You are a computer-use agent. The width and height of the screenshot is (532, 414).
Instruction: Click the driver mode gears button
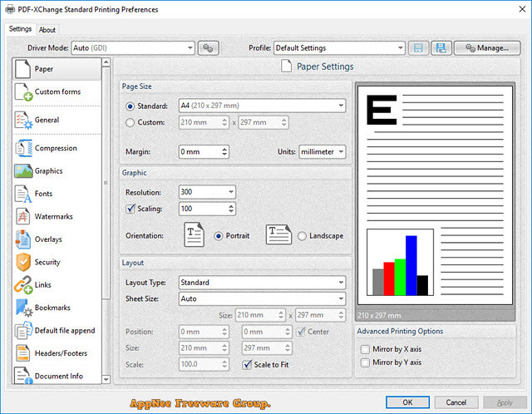tap(208, 48)
